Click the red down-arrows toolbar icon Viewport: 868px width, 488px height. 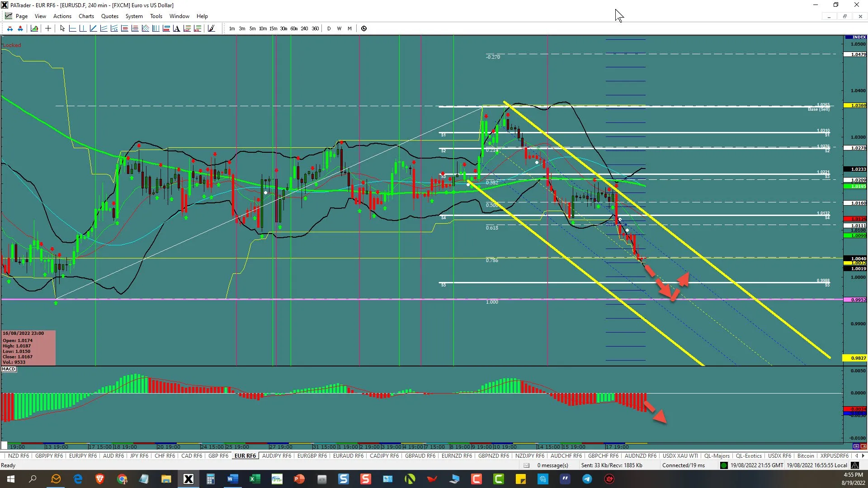tap(9, 28)
